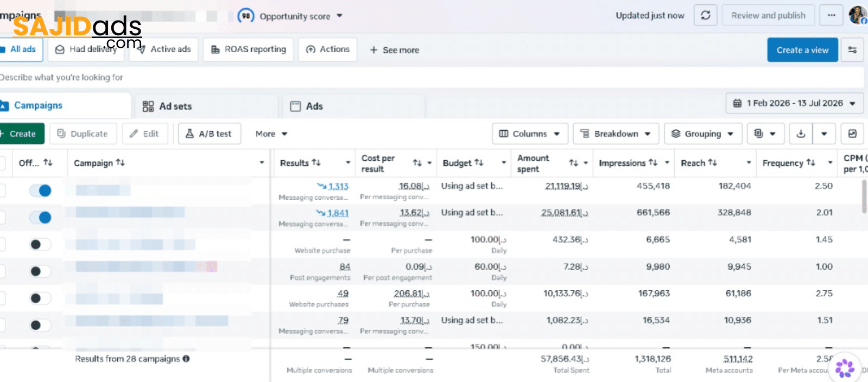Sort by Budget column arrows

[479, 163]
